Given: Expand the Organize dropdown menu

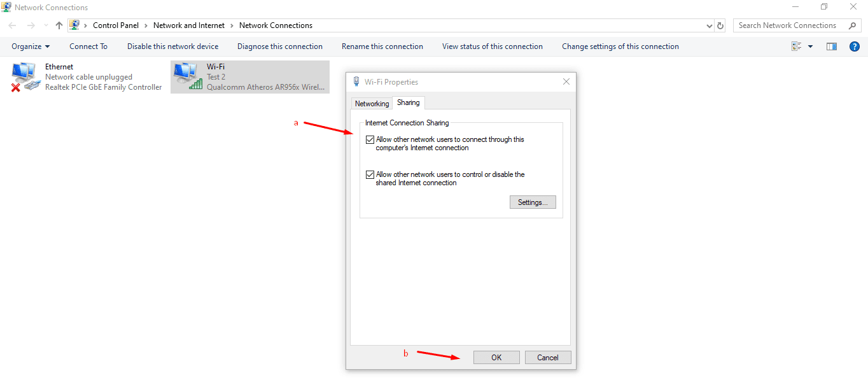Looking at the screenshot, I should pyautogui.click(x=31, y=46).
